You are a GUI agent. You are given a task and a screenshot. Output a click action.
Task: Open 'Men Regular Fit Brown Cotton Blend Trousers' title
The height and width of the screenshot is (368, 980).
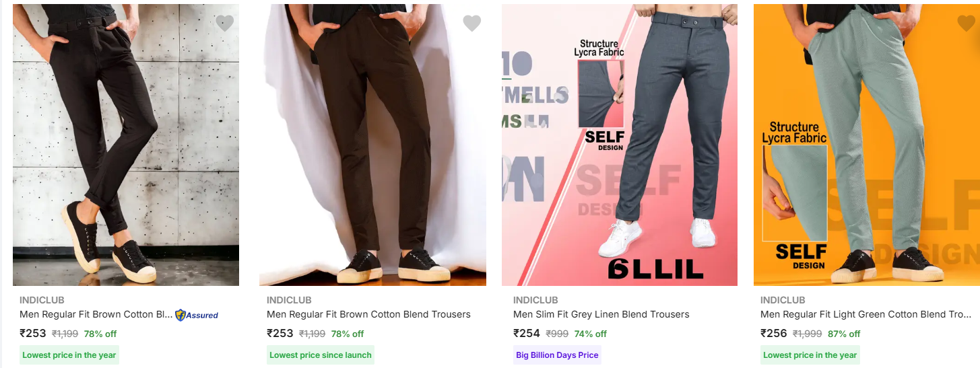coord(368,314)
